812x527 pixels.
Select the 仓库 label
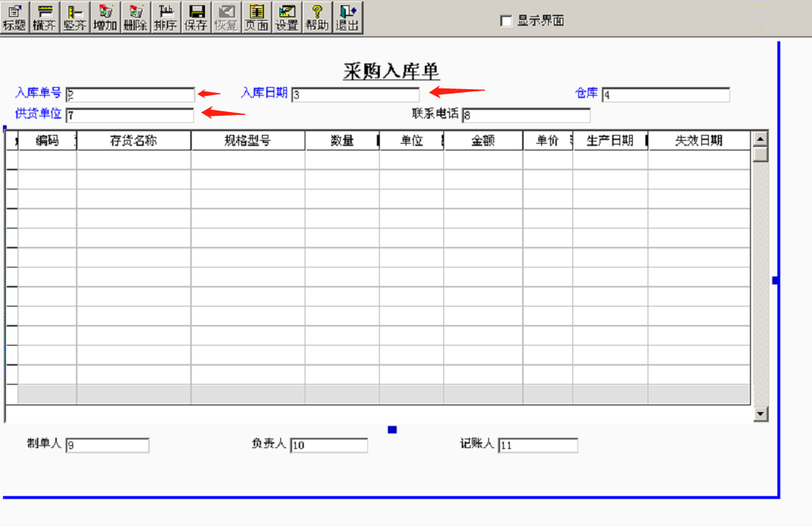pyautogui.click(x=586, y=93)
